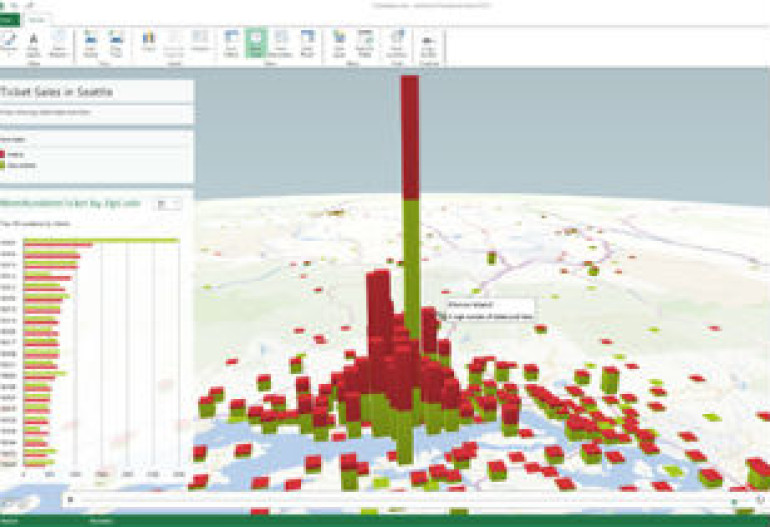This screenshot has width=770, height=527.
Task: Click the highlighted green pane button in ribbon
Action: tap(255, 44)
